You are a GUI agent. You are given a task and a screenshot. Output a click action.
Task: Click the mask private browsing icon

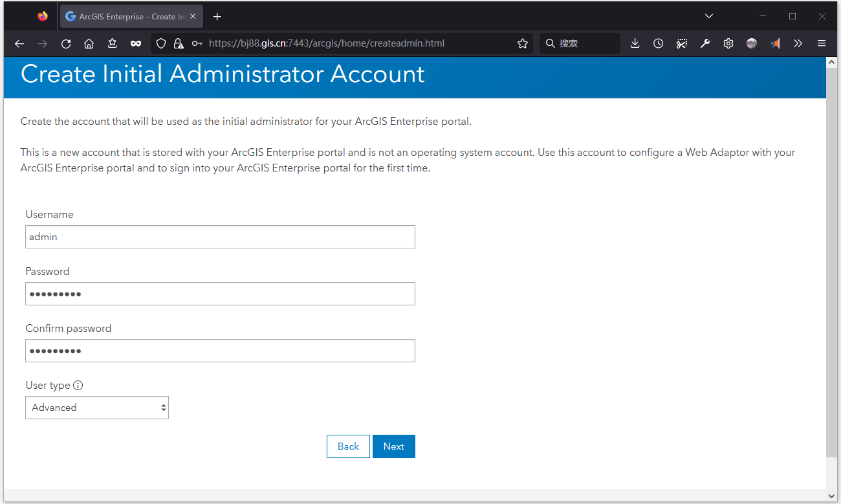click(x=136, y=43)
